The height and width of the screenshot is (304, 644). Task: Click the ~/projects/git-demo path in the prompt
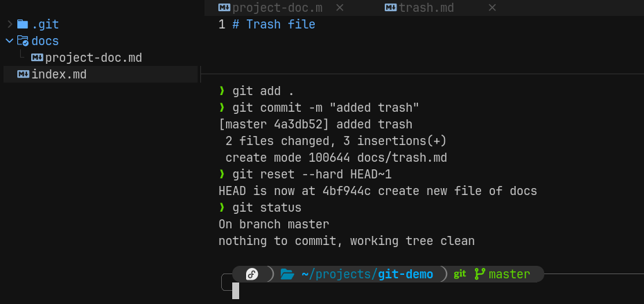367,274
